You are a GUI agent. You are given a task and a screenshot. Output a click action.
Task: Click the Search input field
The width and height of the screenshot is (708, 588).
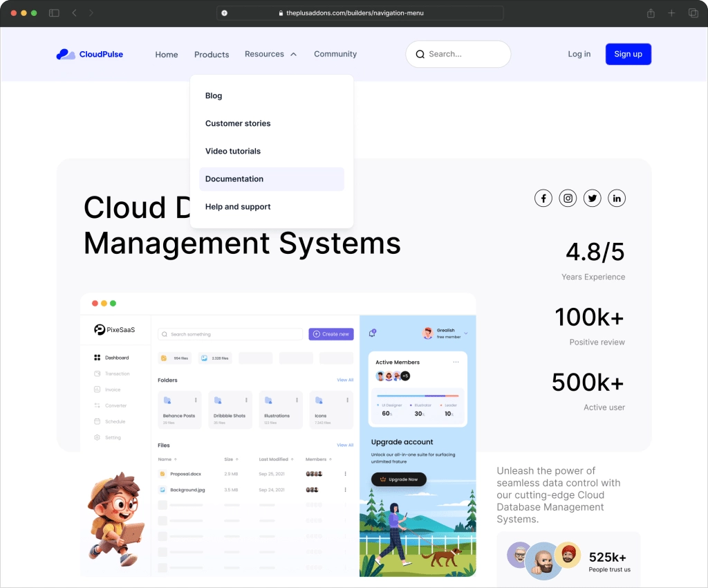(x=465, y=54)
